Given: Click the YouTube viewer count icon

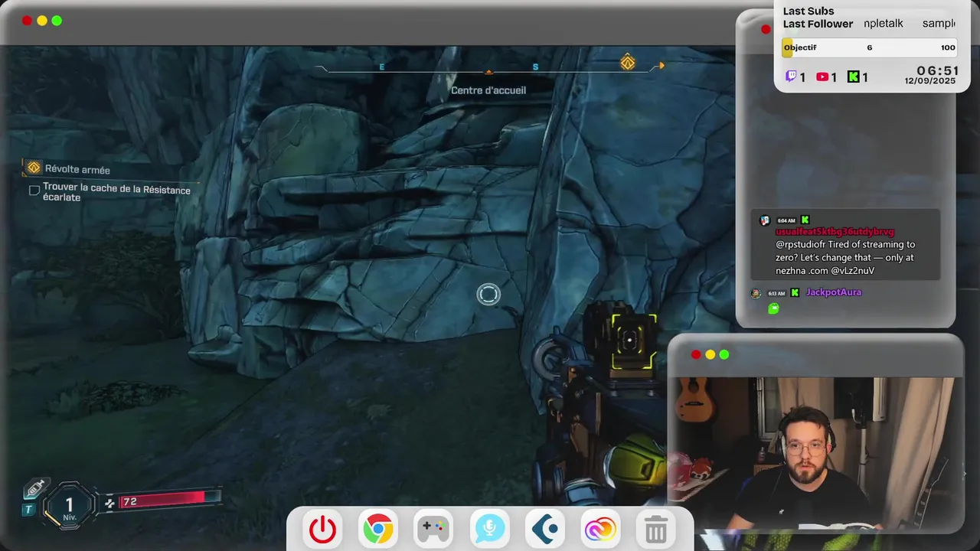Looking at the screenshot, I should pyautogui.click(x=822, y=77).
